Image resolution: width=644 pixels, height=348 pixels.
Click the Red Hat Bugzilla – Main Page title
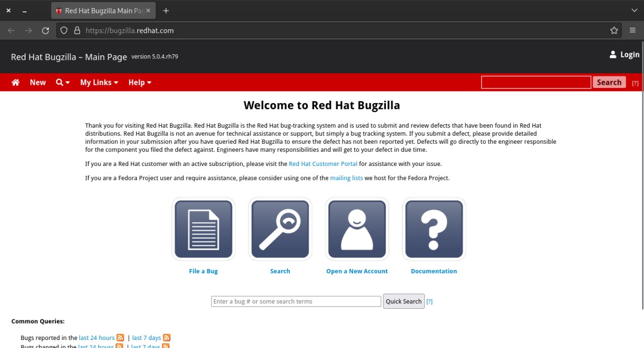pyautogui.click(x=69, y=57)
